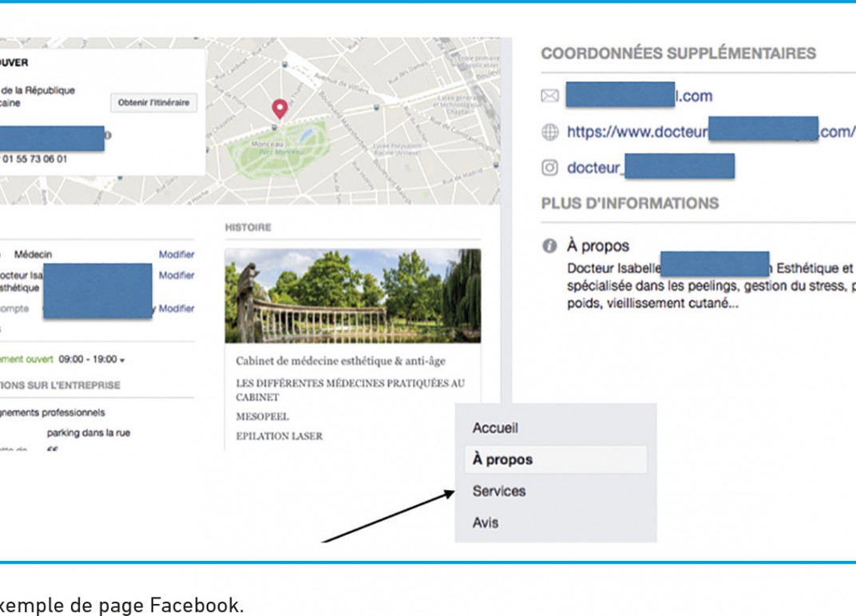Select Avis in the page menu
The height and width of the screenshot is (616, 856).
pyautogui.click(x=485, y=523)
